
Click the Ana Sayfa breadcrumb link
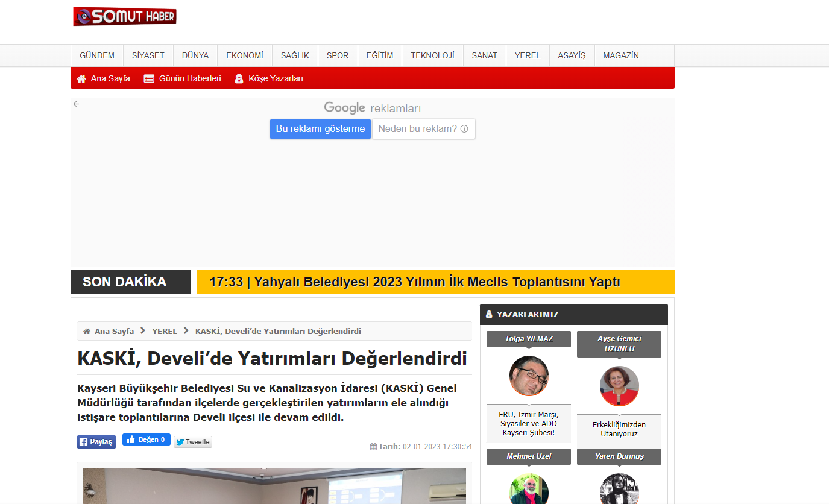click(115, 332)
